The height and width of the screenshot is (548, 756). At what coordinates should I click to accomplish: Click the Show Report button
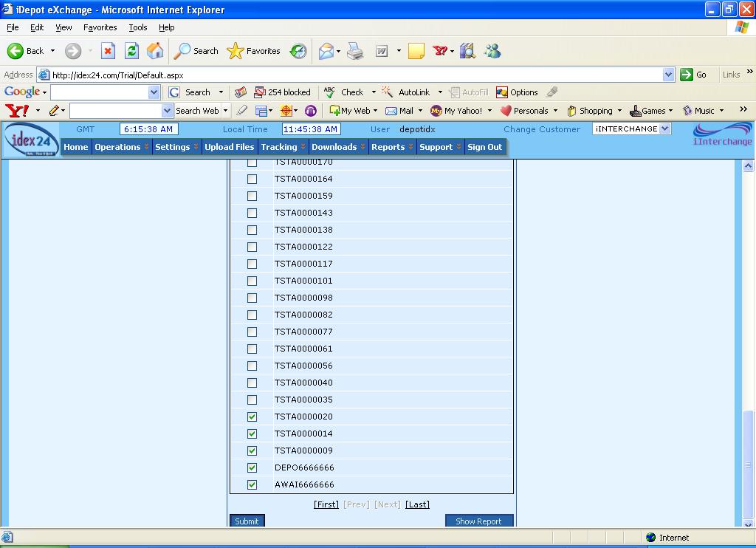(x=478, y=521)
